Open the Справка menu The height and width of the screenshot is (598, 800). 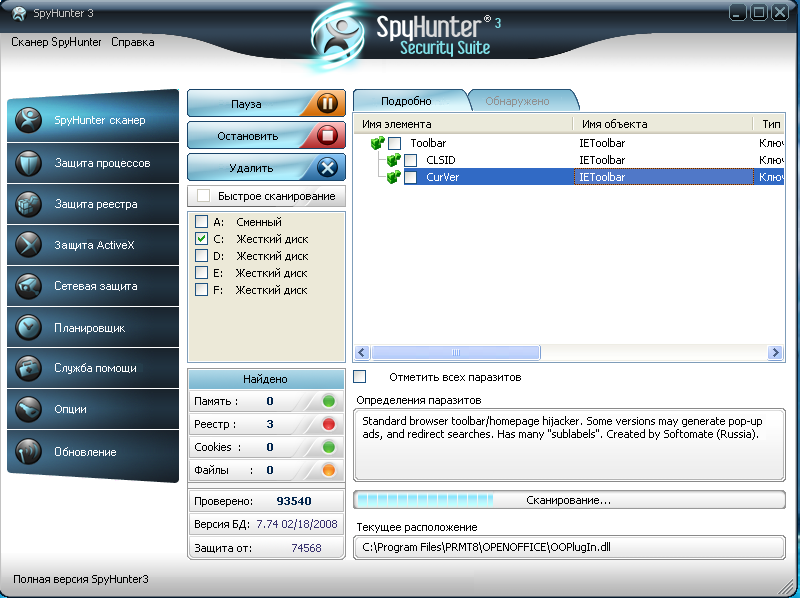(133, 42)
